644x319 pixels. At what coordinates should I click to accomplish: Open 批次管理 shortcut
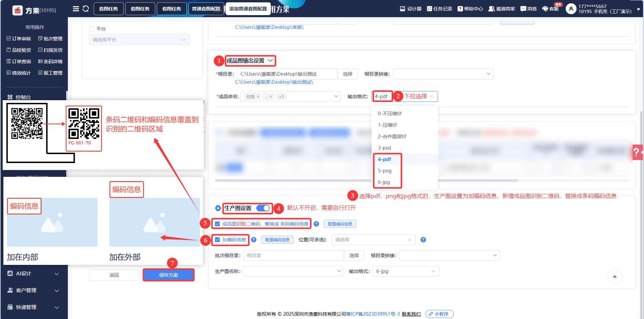pos(50,39)
